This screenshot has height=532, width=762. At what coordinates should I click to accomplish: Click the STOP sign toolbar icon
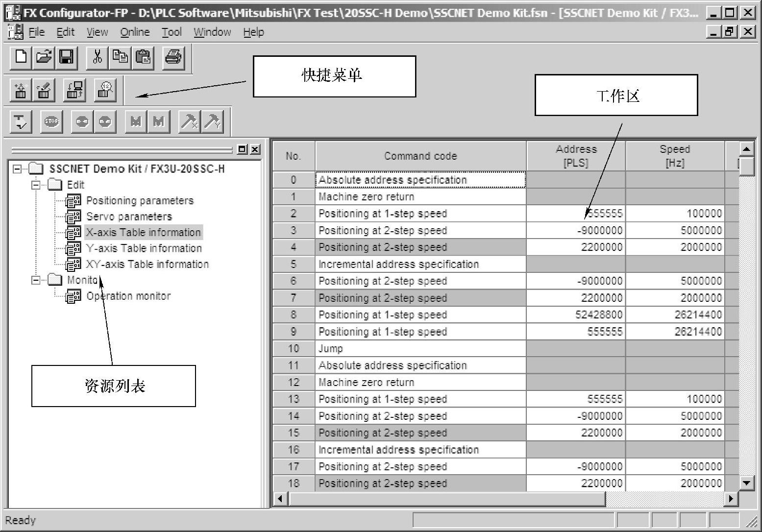(x=51, y=121)
